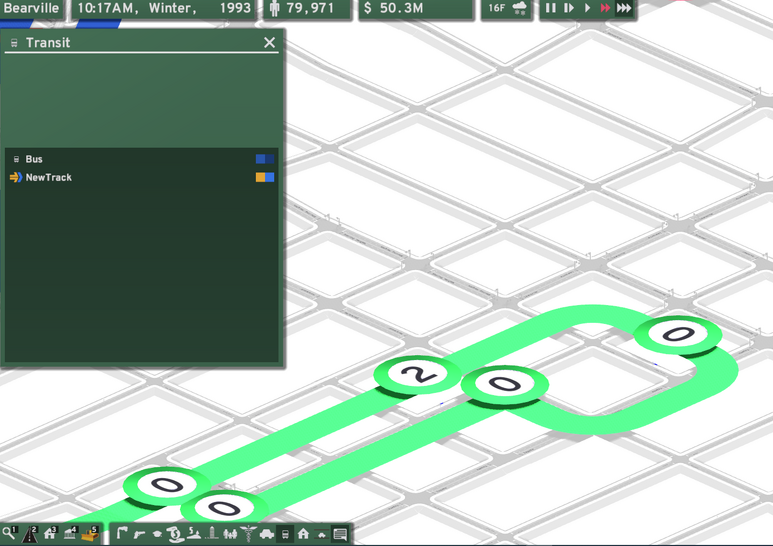Viewport: 773px width, 546px height.
Task: Close the Transit panel
Action: click(x=270, y=43)
